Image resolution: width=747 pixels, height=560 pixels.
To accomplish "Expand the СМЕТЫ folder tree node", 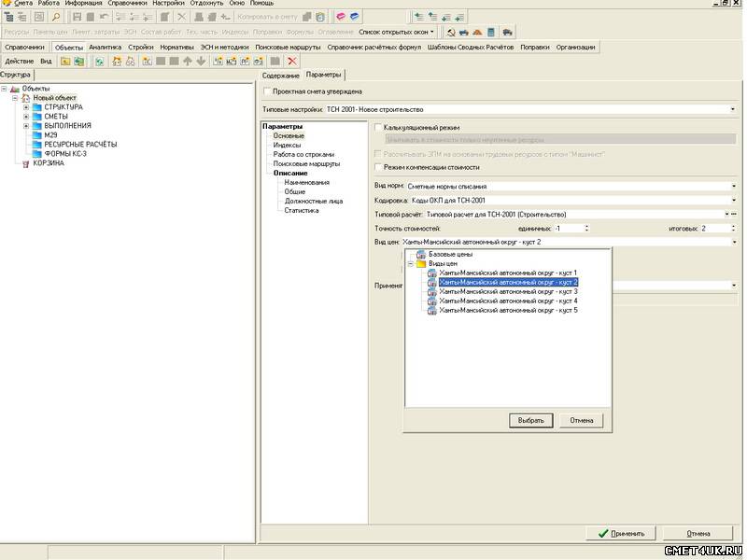I will (x=26, y=116).
